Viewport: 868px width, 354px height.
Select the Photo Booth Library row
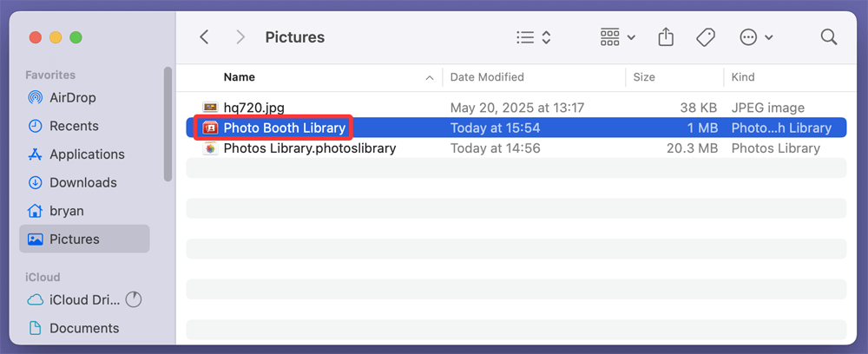516,128
